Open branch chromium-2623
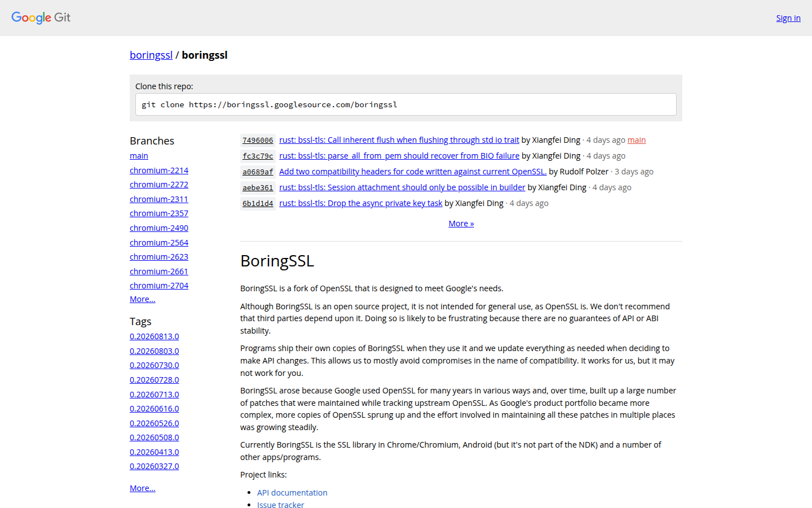The width and height of the screenshot is (812, 508). pos(159,257)
